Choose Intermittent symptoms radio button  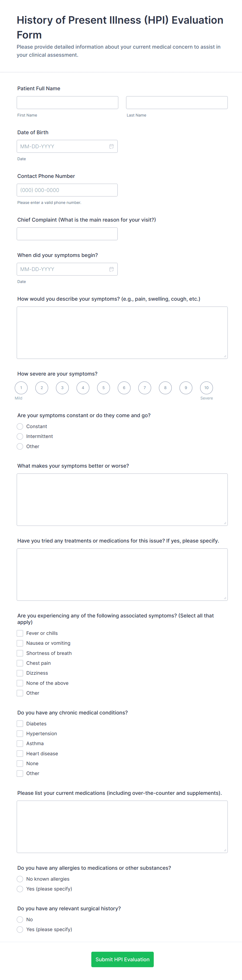click(20, 436)
